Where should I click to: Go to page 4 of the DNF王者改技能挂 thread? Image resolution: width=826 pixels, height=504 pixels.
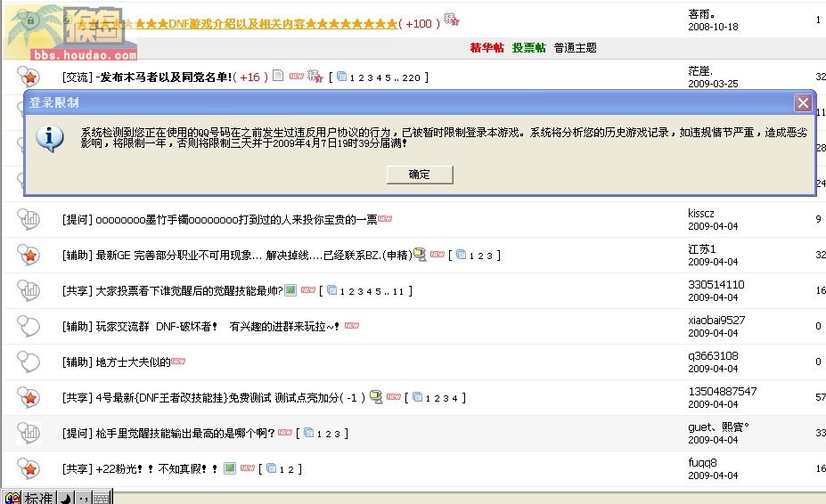[x=454, y=399]
